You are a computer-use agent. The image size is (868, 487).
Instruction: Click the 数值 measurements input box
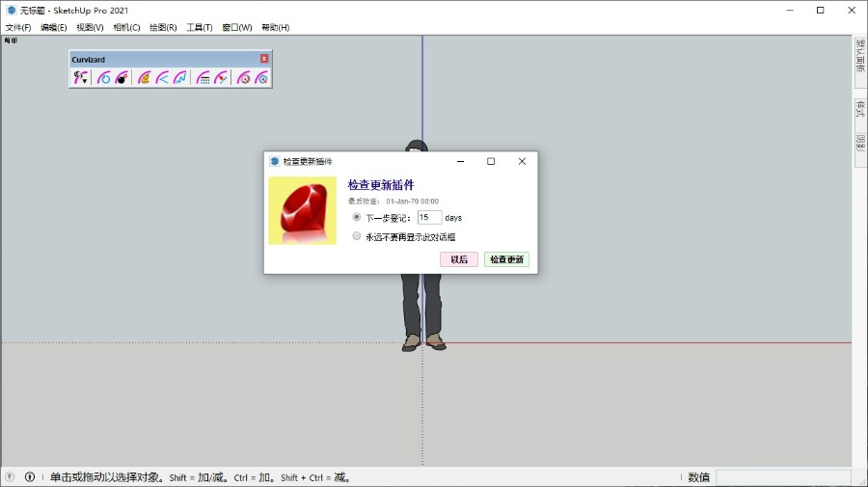click(x=783, y=477)
